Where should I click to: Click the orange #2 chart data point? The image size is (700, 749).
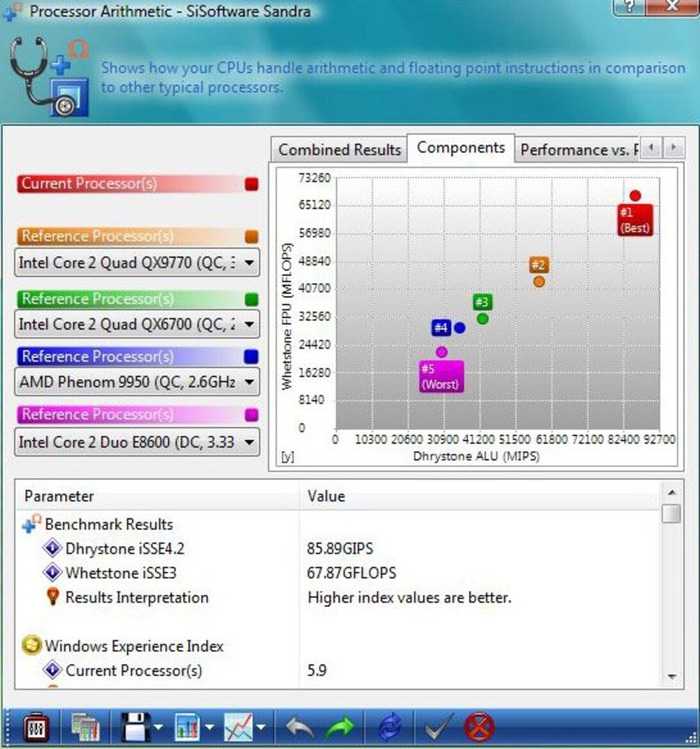click(539, 282)
